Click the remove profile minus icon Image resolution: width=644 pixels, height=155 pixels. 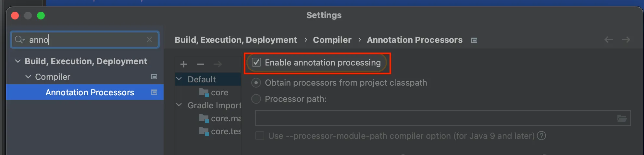coord(201,64)
